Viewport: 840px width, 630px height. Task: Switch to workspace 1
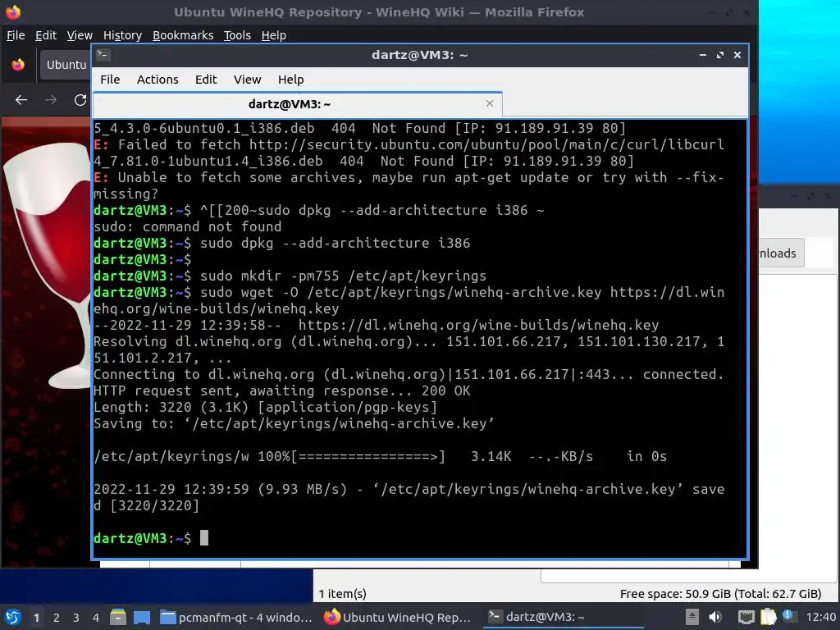pos(36,618)
